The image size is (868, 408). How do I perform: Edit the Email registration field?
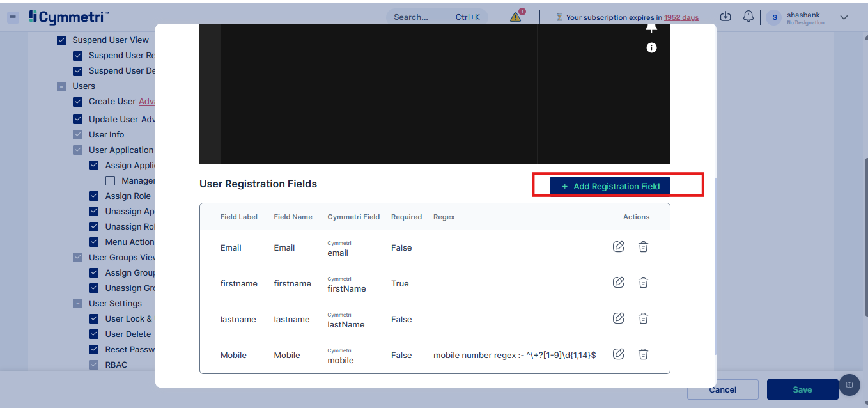tap(618, 247)
